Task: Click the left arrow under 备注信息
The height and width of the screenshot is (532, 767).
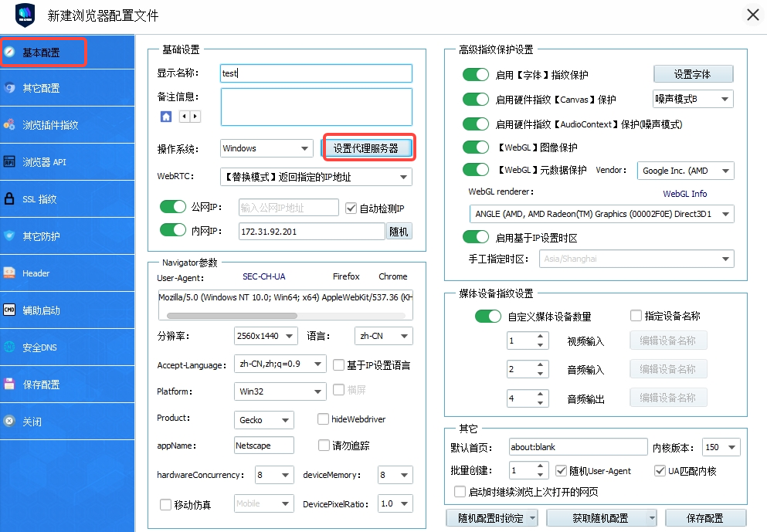Action: point(185,117)
